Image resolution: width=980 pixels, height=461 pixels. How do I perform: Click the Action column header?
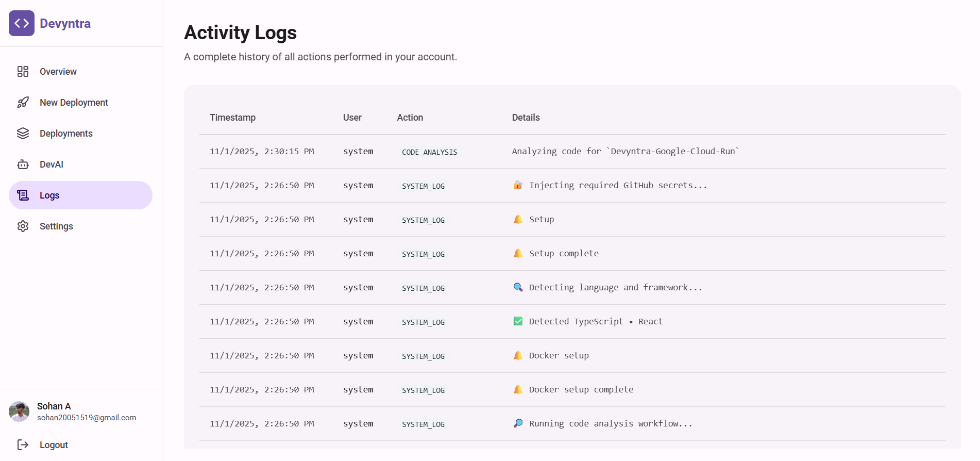(410, 118)
